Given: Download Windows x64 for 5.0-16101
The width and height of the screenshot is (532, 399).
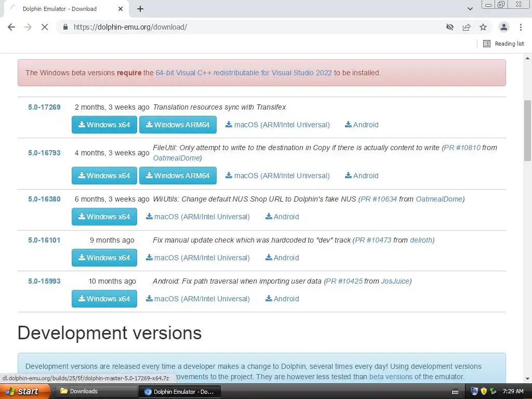Looking at the screenshot, I should (x=104, y=258).
